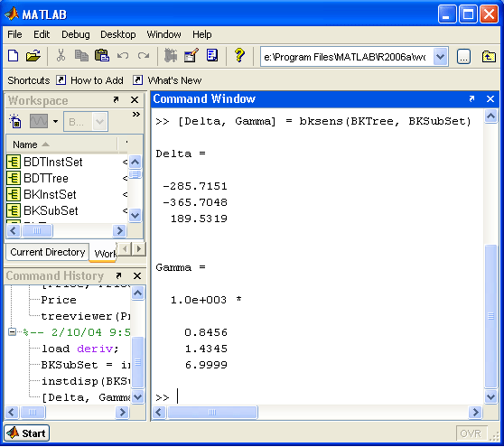
Task: Click the Command Window vertical scrollbar thumb
Action: coord(490,316)
